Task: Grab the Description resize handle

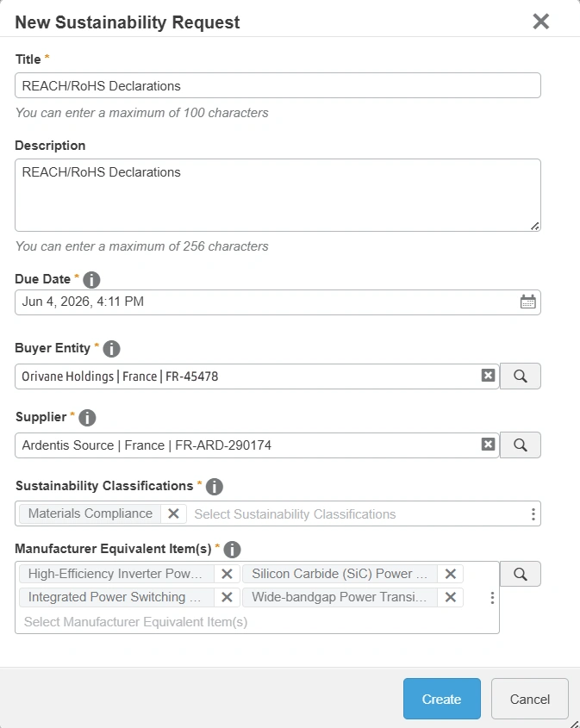Action: tap(535, 226)
